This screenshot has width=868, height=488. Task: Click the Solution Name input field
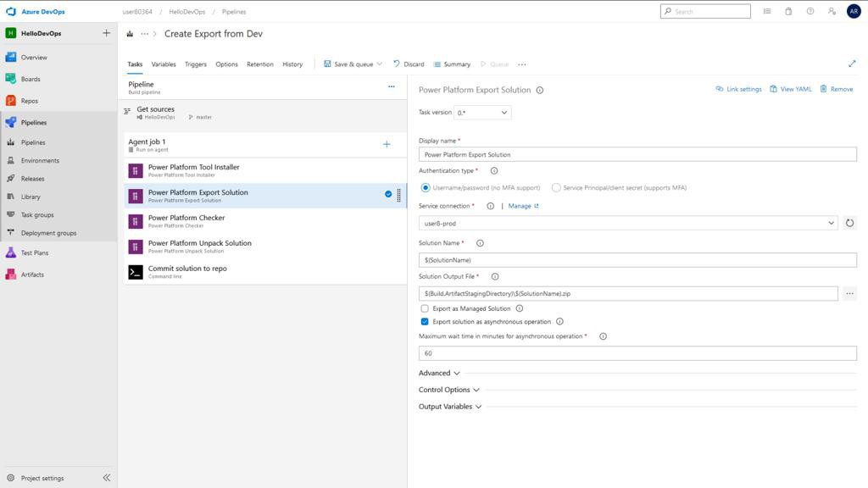point(637,260)
